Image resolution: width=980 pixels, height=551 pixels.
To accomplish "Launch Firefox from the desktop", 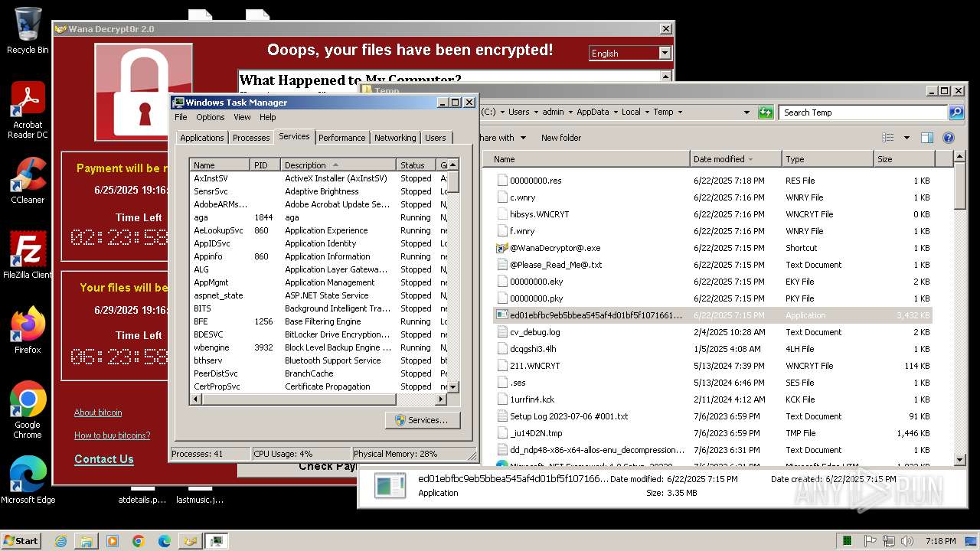I will pyautogui.click(x=28, y=331).
